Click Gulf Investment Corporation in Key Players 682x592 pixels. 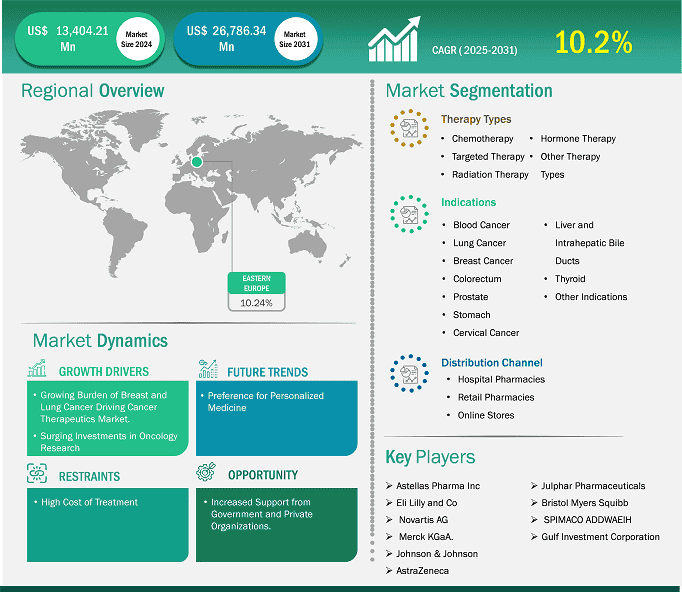click(600, 537)
